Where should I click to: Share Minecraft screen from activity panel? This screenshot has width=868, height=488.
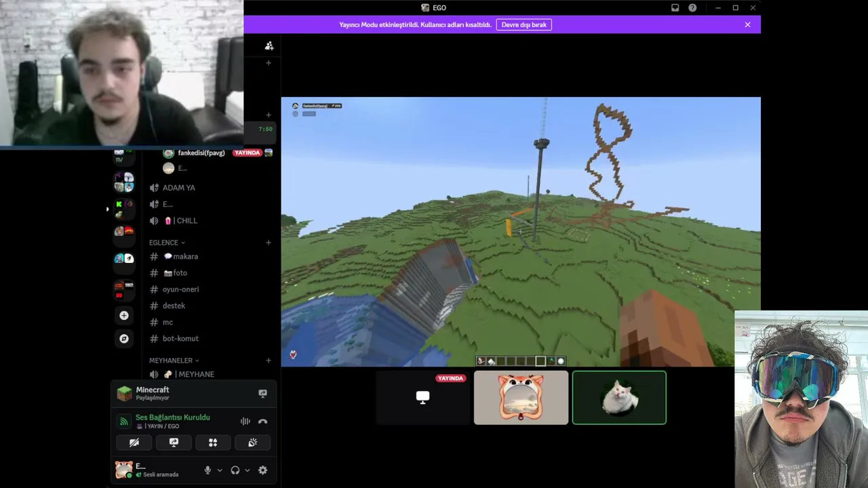click(262, 393)
